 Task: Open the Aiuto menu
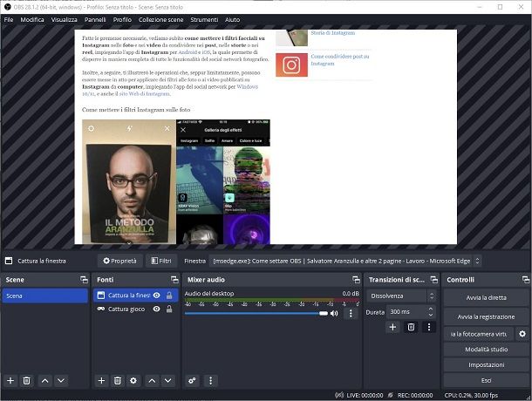232,20
